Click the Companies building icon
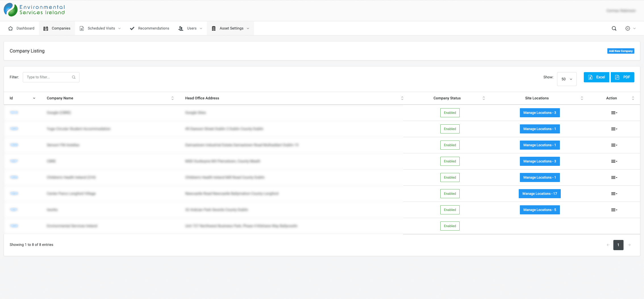The height and width of the screenshot is (299, 644). (x=46, y=28)
